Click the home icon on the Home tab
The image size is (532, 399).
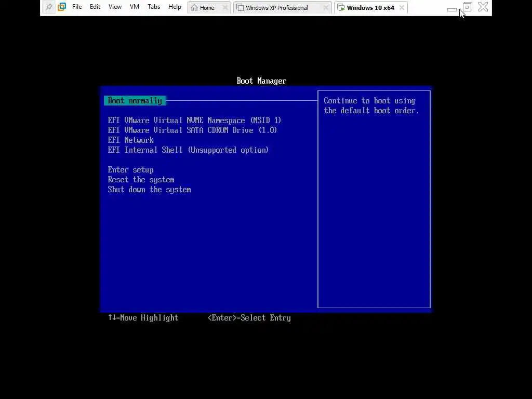pyautogui.click(x=194, y=7)
